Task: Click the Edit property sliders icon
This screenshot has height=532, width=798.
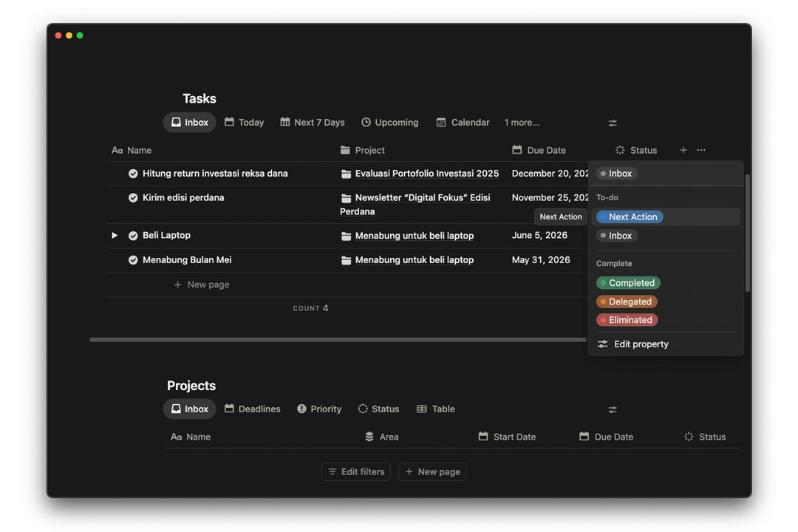Action: 603,344
